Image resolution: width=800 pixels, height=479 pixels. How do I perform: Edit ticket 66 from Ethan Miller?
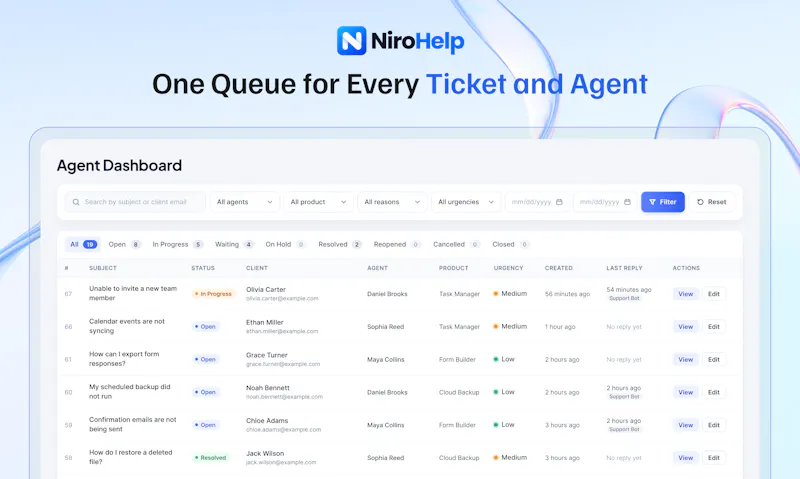714,326
